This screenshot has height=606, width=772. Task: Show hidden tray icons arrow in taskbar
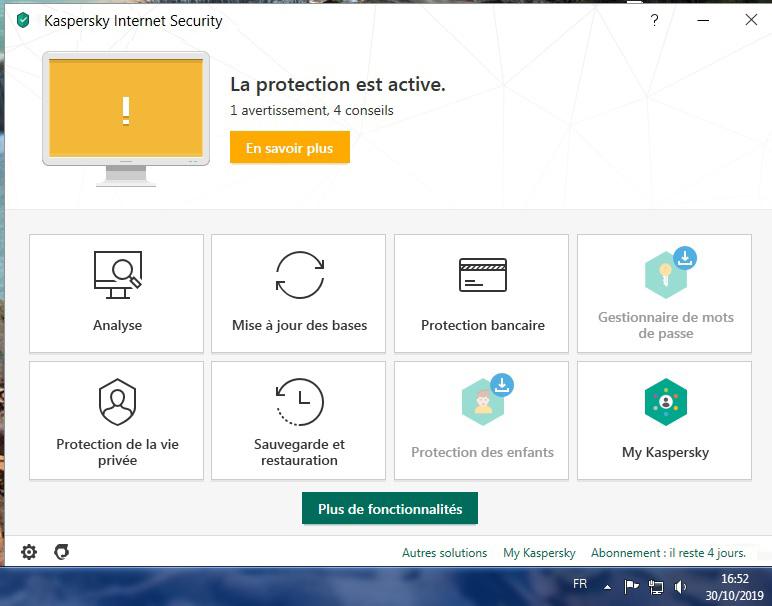point(608,587)
